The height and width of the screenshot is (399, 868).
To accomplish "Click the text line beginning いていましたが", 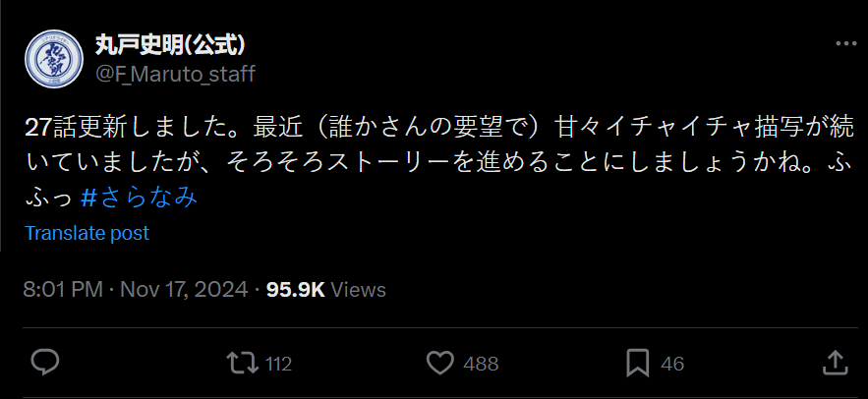I will [x=438, y=163].
